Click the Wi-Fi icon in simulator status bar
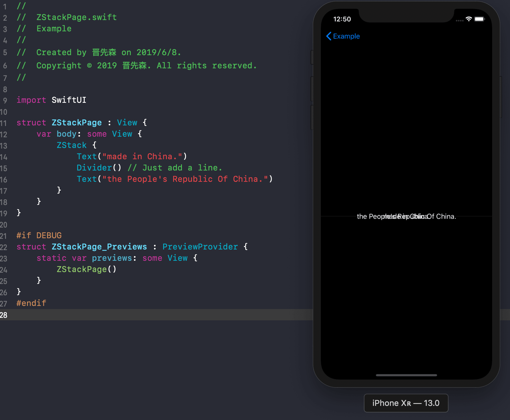Viewport: 510px width, 420px height. pyautogui.click(x=468, y=19)
